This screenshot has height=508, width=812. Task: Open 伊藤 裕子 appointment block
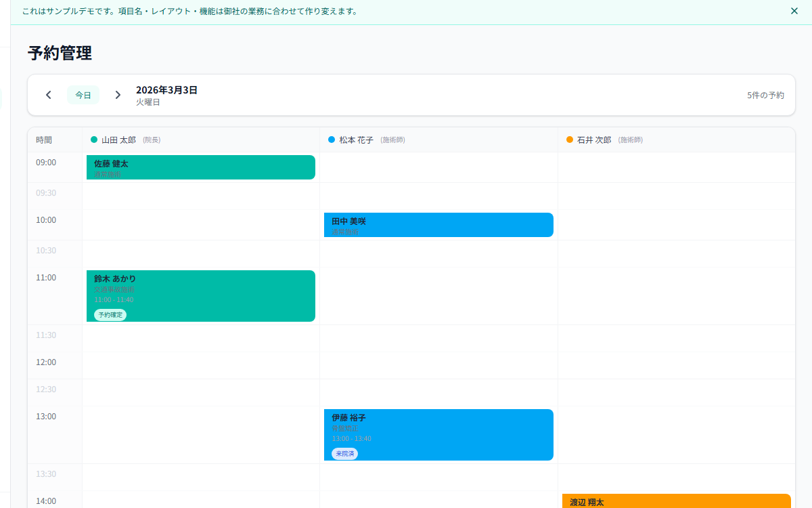[x=438, y=435]
